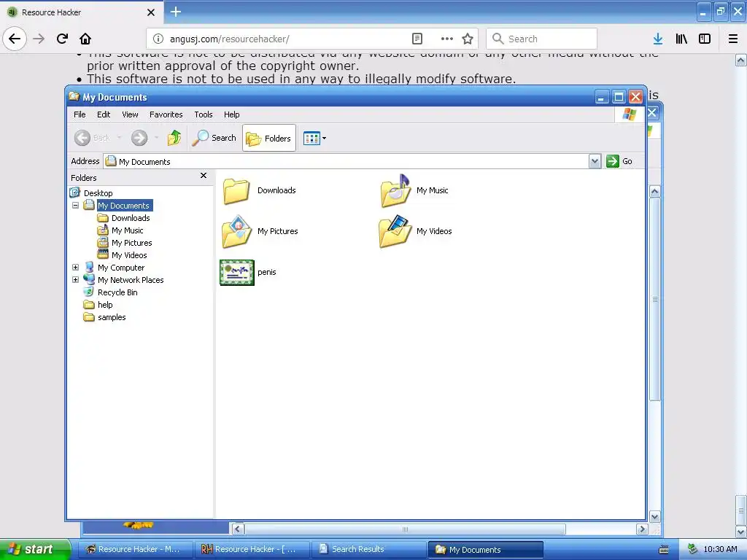The height and width of the screenshot is (560, 747).
Task: Click the Explorer Forward arrow
Action: point(139,138)
